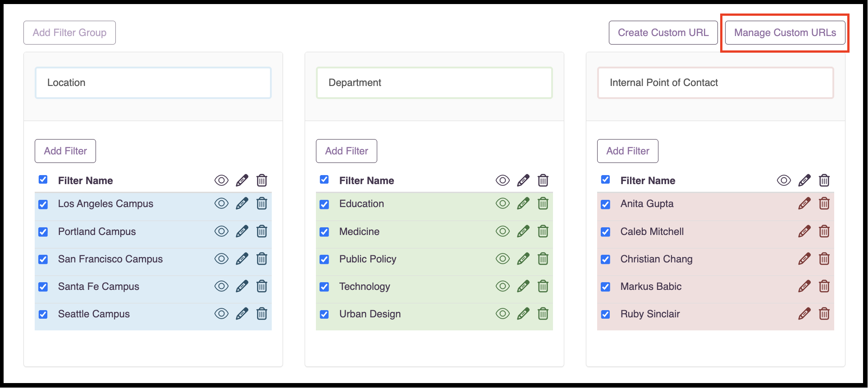Delete the Technology filter
Image resolution: width=868 pixels, height=388 pixels.
543,286
